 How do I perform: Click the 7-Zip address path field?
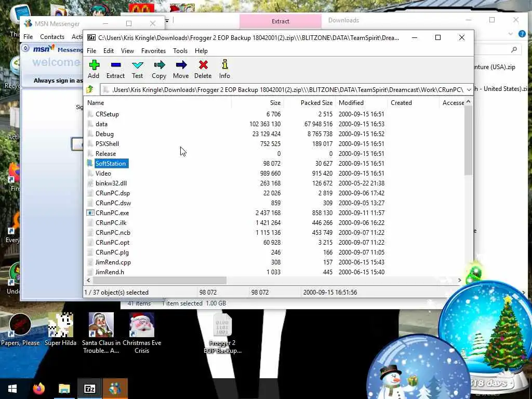pyautogui.click(x=283, y=89)
